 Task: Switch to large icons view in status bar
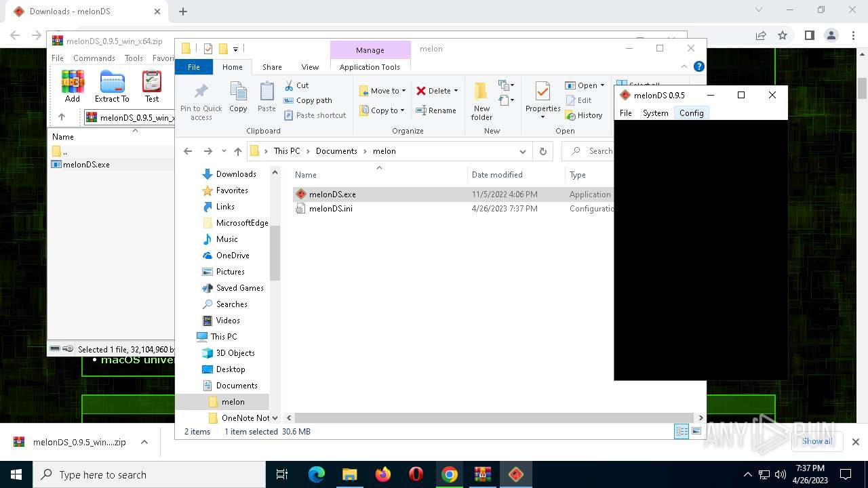pos(696,432)
